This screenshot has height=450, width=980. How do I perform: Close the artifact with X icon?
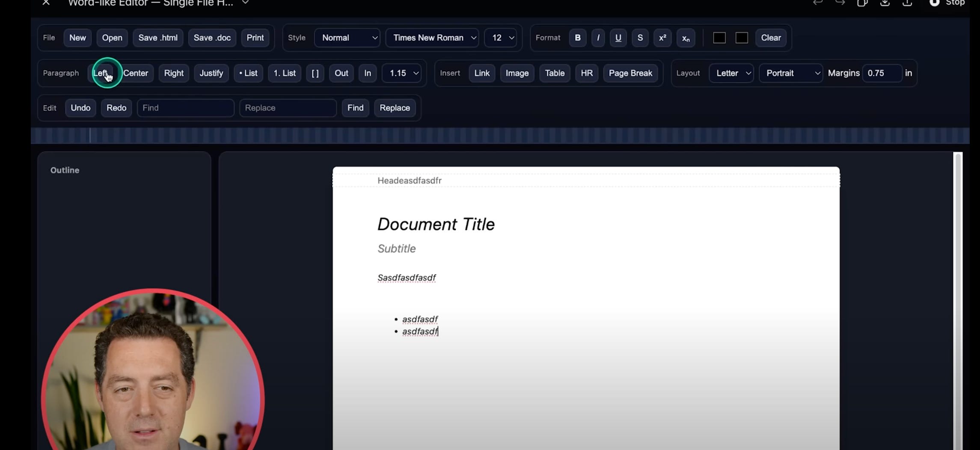point(46,3)
